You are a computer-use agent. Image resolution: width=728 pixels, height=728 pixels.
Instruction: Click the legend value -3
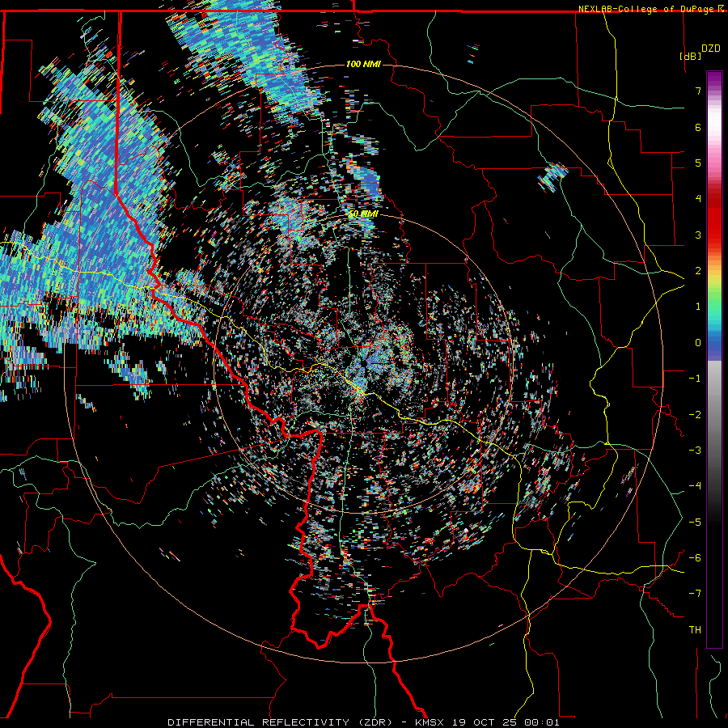point(695,451)
